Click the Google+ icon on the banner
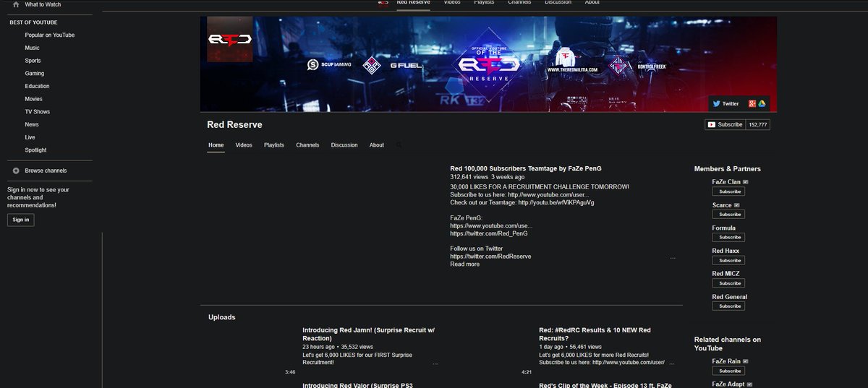 (753, 103)
